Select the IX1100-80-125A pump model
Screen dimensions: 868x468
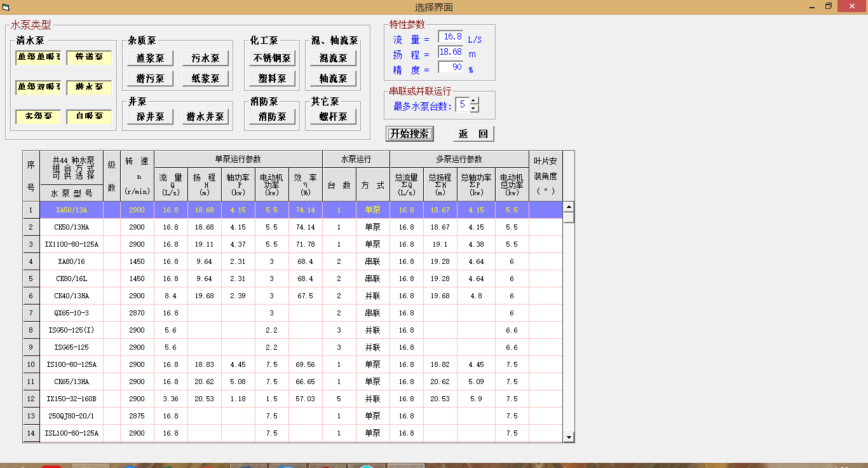[x=71, y=244]
